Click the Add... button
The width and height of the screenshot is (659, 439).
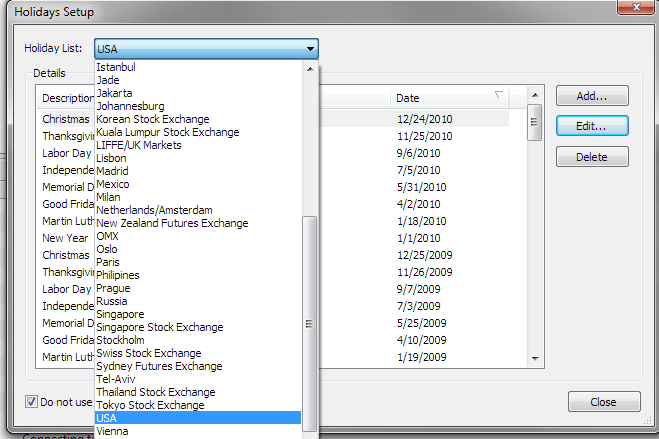(592, 96)
